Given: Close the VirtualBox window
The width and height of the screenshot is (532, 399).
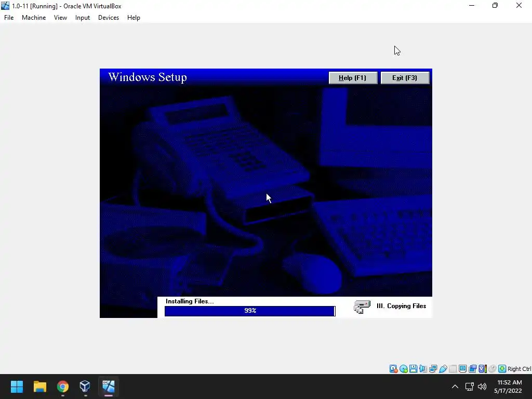Looking at the screenshot, I should pyautogui.click(x=519, y=5).
